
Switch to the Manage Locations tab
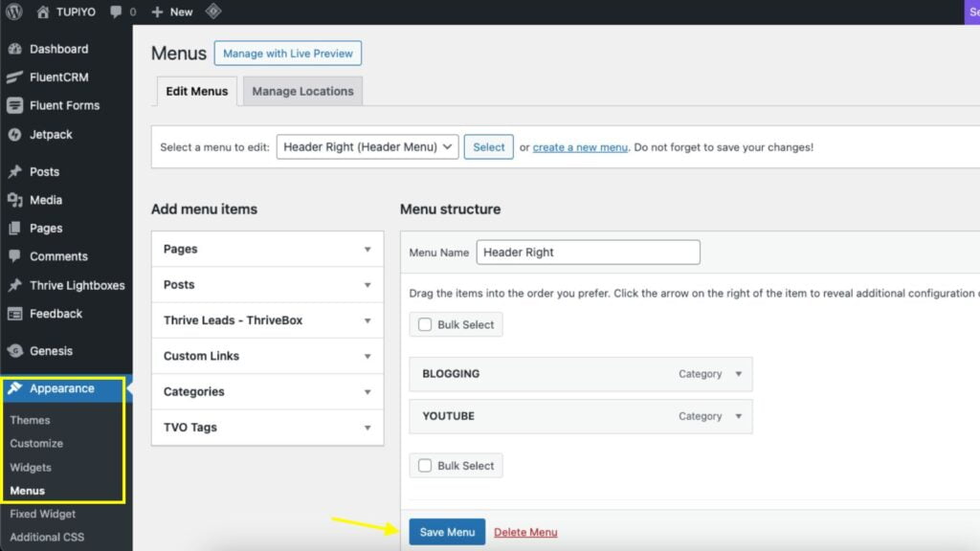coord(302,91)
